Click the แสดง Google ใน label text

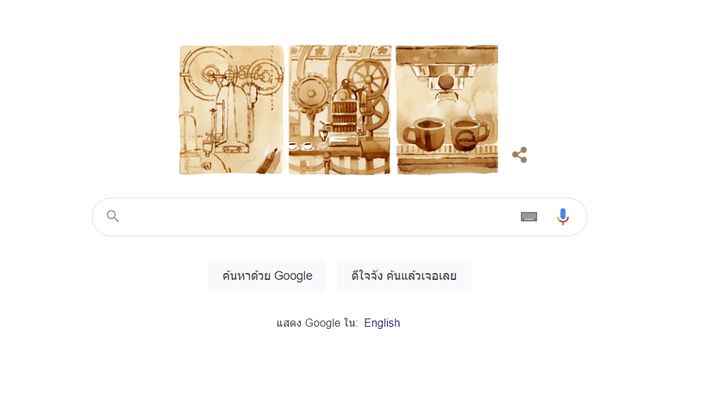pyautogui.click(x=317, y=323)
